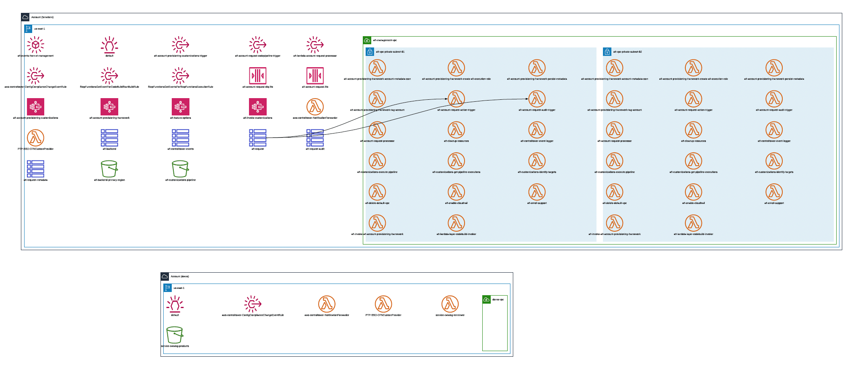Select the aft-account-request-dlq.fifo queue icon
The image size is (868, 370).
(257, 75)
